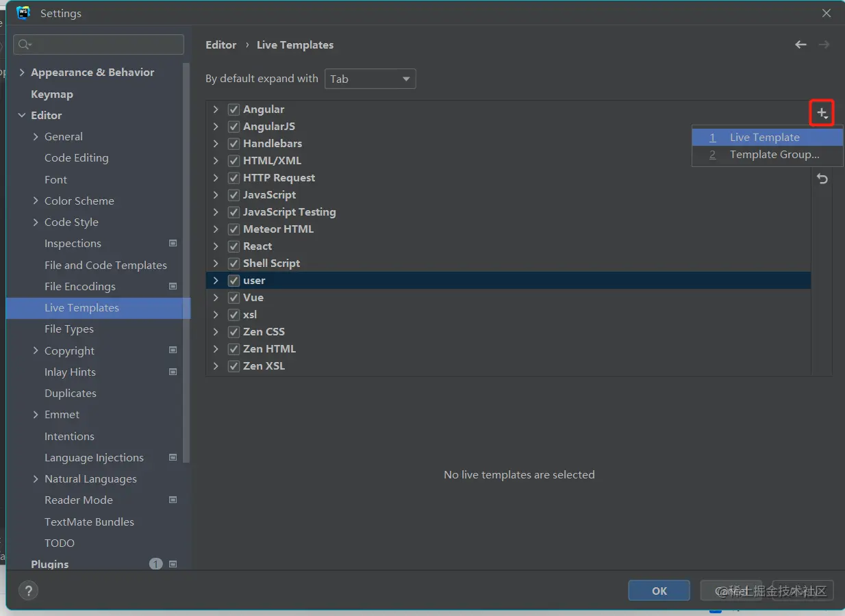This screenshot has width=845, height=616.
Task: Go back with the left arrow icon
Action: [800, 44]
